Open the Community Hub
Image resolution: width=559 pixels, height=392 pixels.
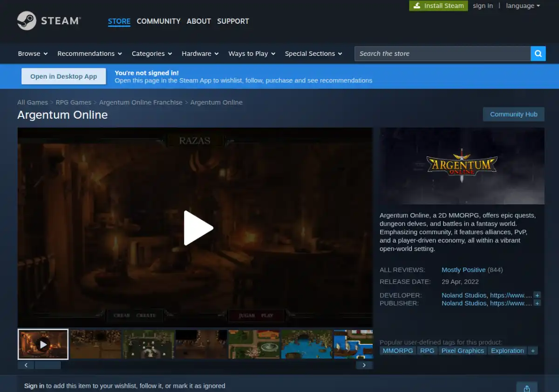[x=514, y=114]
